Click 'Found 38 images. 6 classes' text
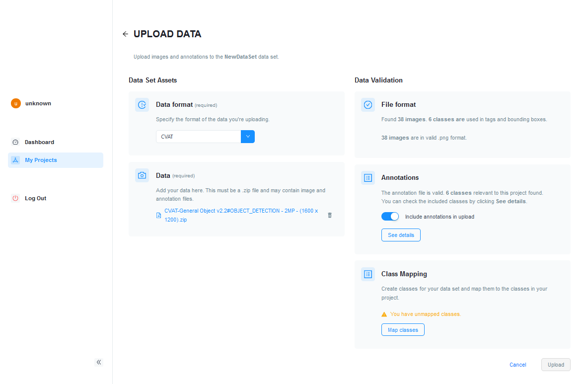 pos(464,120)
